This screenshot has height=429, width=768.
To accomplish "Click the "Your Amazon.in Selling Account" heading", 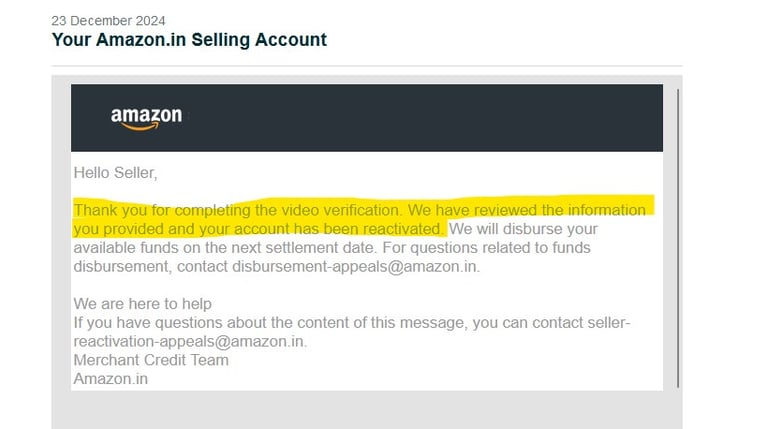I will point(189,41).
